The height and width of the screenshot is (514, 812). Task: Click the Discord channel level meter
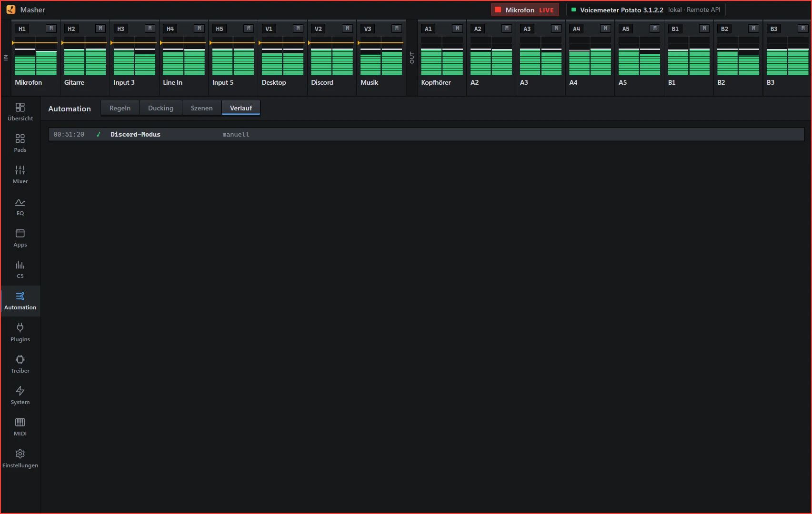(x=332, y=56)
